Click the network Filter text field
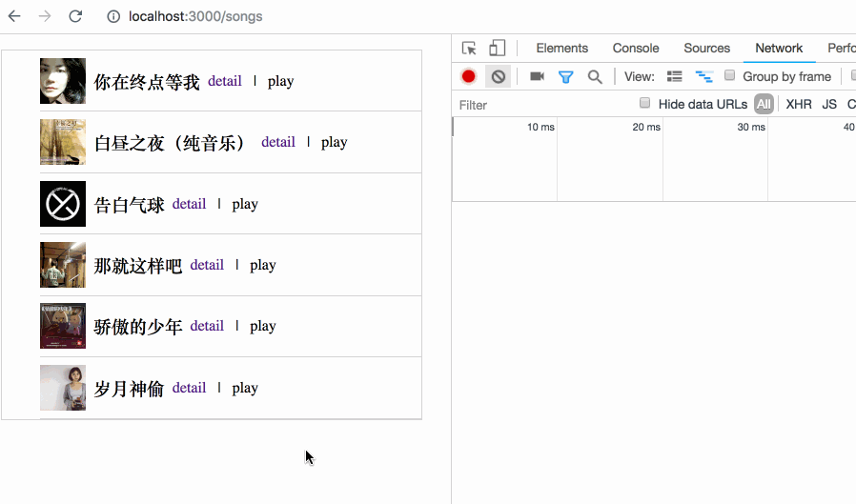Viewport: 856px width, 504px height. (534, 105)
